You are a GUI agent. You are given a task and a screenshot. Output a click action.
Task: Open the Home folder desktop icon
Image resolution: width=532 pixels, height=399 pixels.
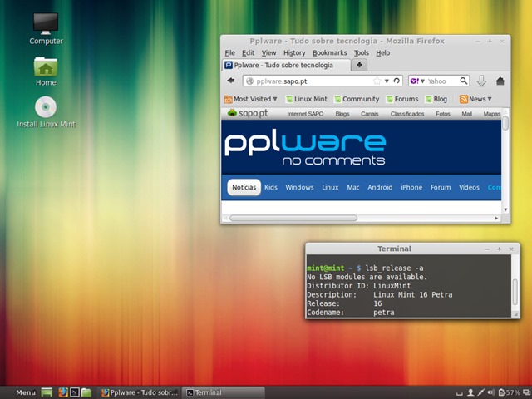click(46, 71)
